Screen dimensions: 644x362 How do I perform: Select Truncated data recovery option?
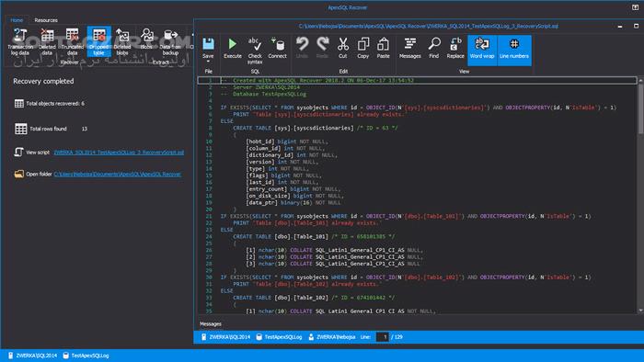73,41
